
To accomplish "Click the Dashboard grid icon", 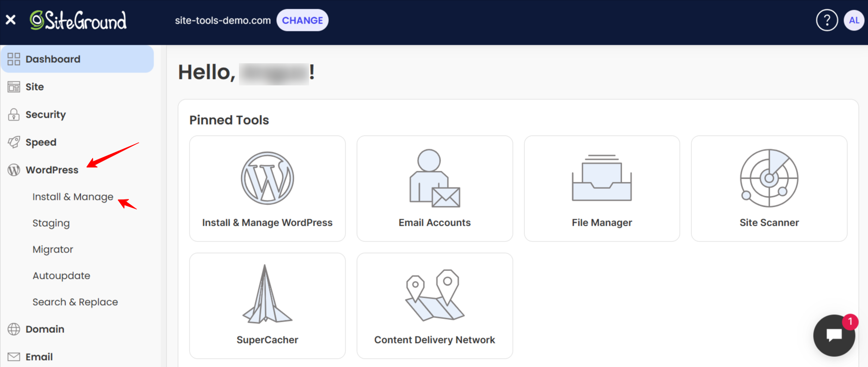I will [14, 59].
